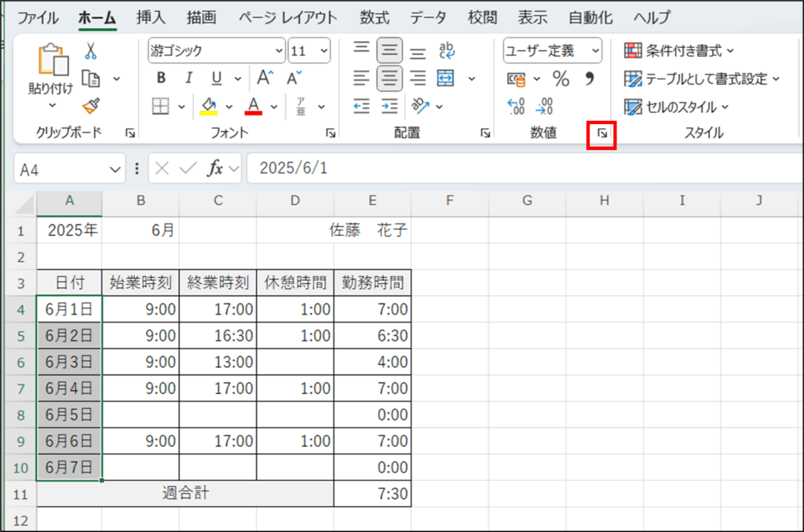
Task: Click the Increase Decimal icon
Action: [x=517, y=105]
